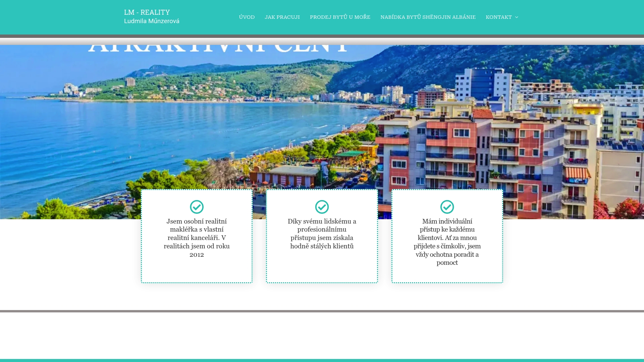
Task: Open PRODEJ BYTŮ U MOŘE page
Action: (x=340, y=17)
